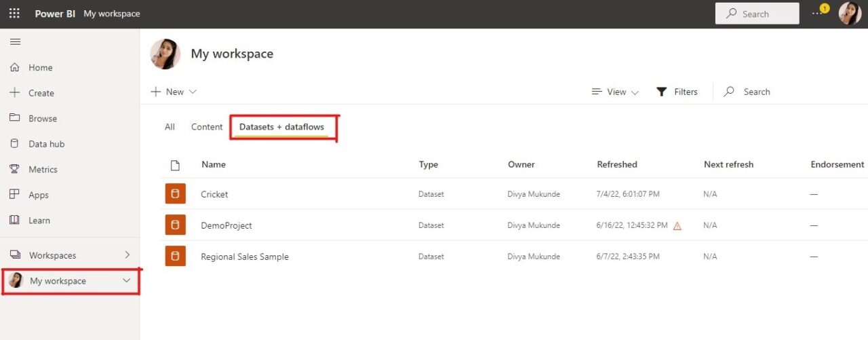
Task: Open the View dropdown
Action: click(615, 92)
